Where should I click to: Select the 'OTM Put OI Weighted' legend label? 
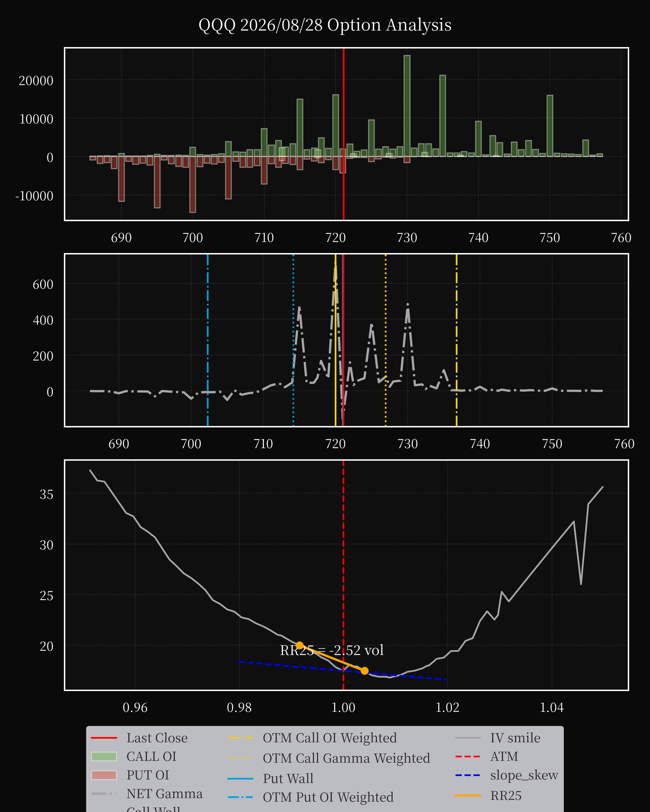pyautogui.click(x=328, y=797)
